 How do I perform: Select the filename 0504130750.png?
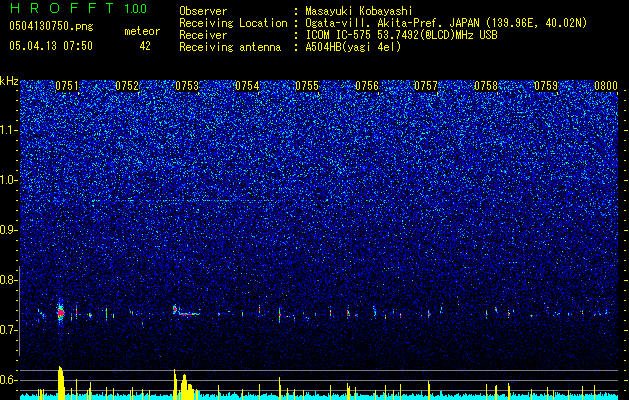[x=51, y=27]
